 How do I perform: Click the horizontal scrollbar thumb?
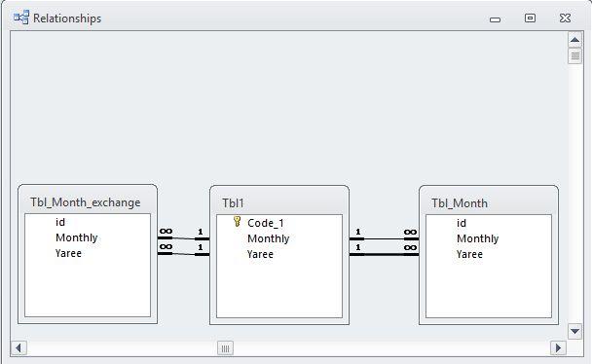[x=225, y=348]
